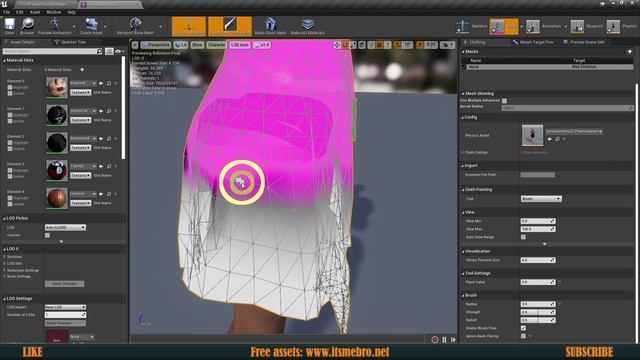Click the Create Asset icon
Image resolution: width=640 pixels, height=360 pixels.
point(91,24)
